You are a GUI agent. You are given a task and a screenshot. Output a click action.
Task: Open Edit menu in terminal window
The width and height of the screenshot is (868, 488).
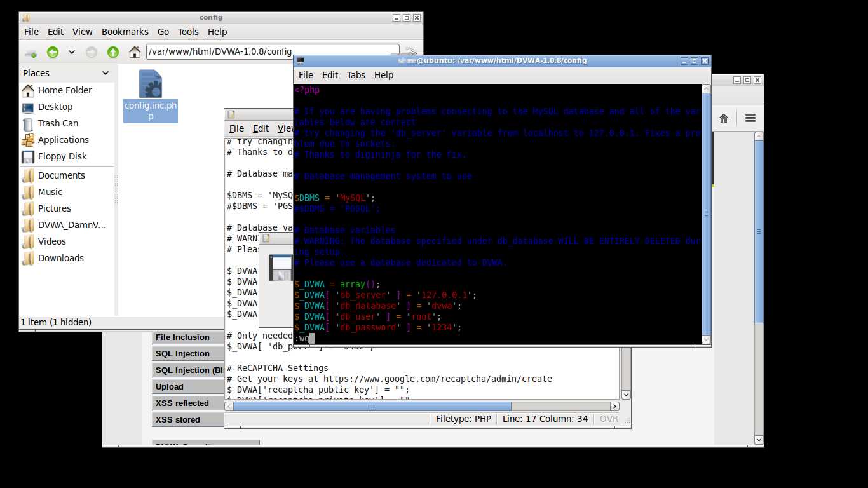pyautogui.click(x=330, y=75)
